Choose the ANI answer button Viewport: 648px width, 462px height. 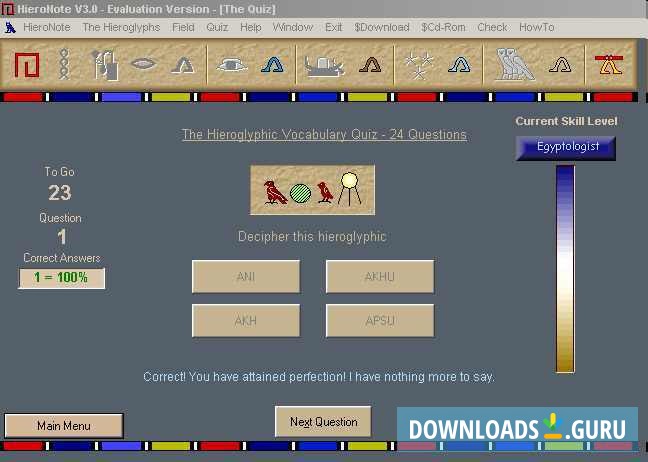[x=246, y=276]
